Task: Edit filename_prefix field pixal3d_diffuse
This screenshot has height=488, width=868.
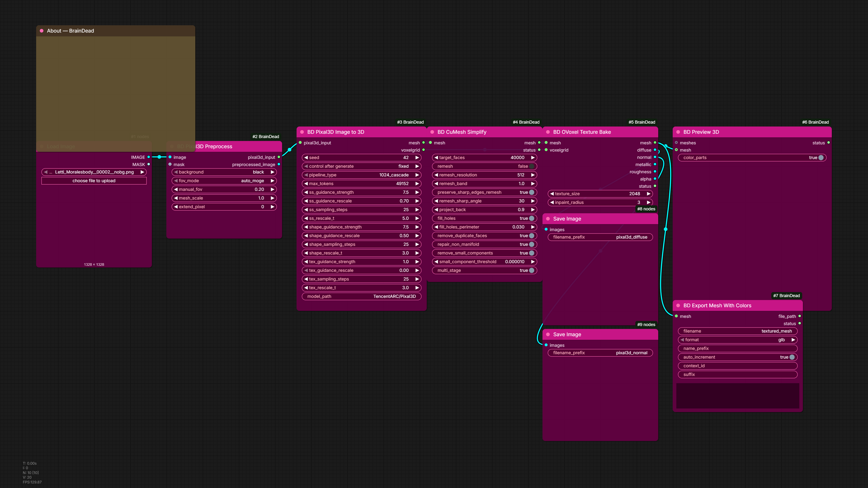Action: tap(600, 237)
